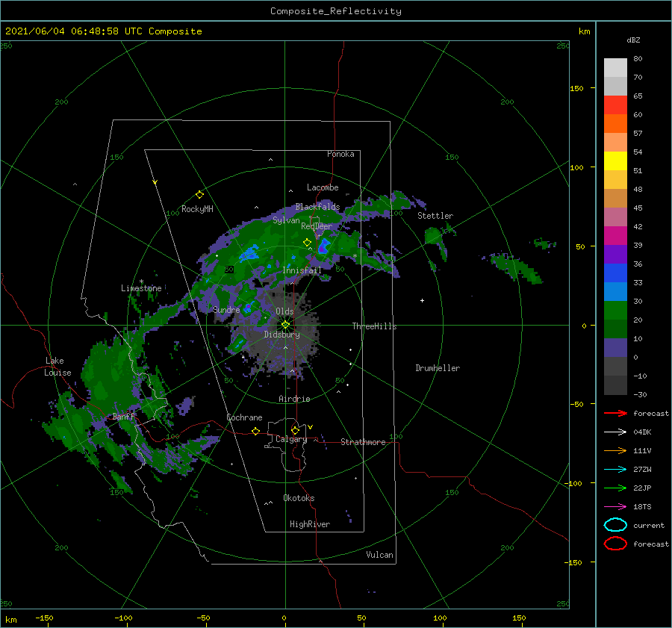Click the cyan current ellipse legend symbol
The image size is (672, 628).
pos(615,525)
